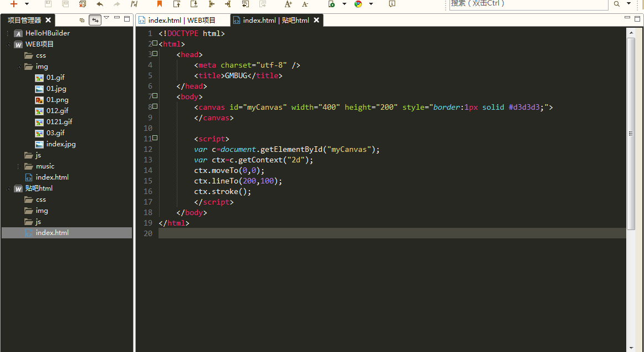Select file 01.jpg
Viewport: 644px width, 352px height.
click(x=57, y=88)
